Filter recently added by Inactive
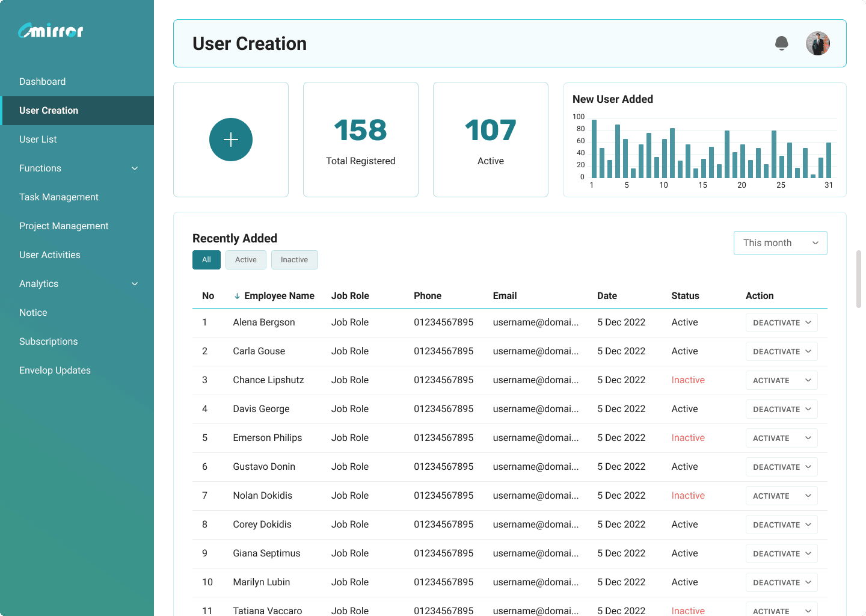The height and width of the screenshot is (616, 866). 294,260
